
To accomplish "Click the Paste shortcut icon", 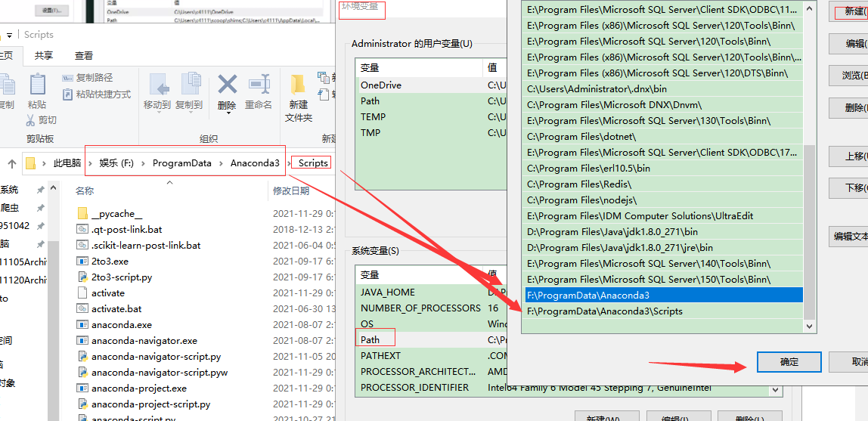I will click(x=67, y=94).
